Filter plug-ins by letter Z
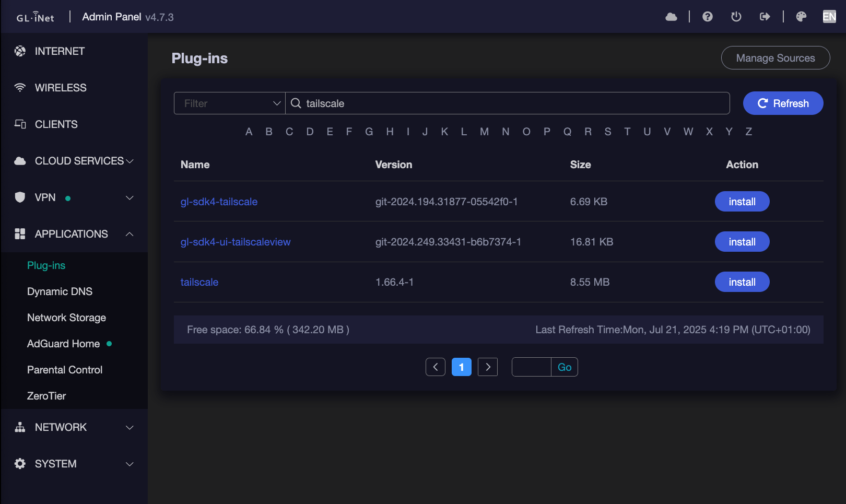Viewport: 846px width, 504px height. point(749,132)
